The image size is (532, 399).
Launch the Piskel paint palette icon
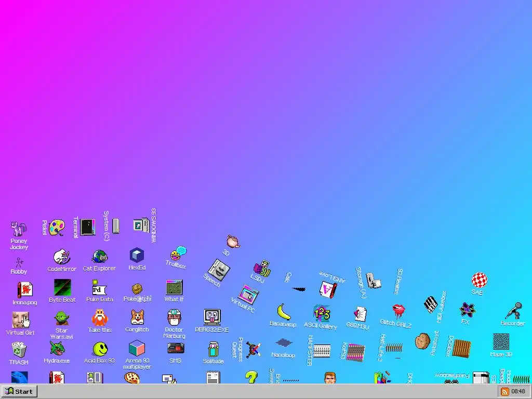(x=57, y=228)
